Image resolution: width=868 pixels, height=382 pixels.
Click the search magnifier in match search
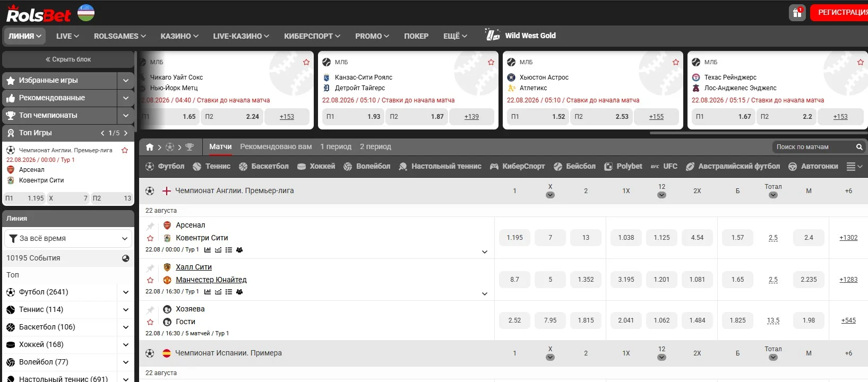859,147
